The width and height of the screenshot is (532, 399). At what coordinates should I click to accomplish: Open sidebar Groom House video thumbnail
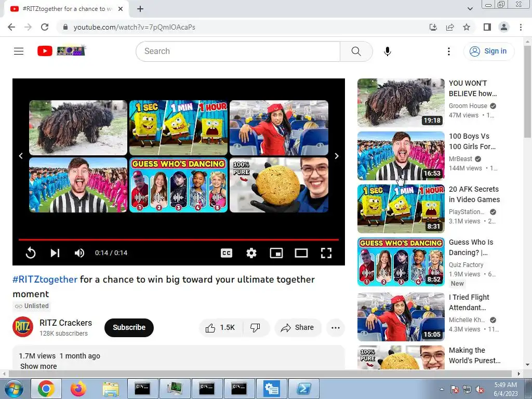(401, 103)
